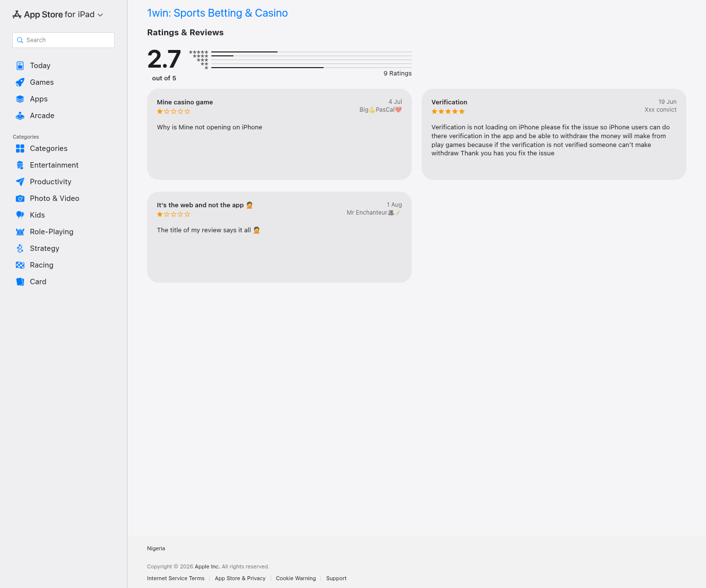This screenshot has width=706, height=588.
Task: Click the Strategy icon
Action: [20, 248]
